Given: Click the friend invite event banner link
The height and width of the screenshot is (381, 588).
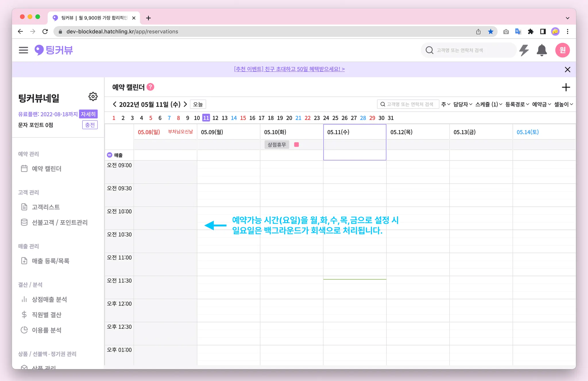Looking at the screenshot, I should [289, 69].
